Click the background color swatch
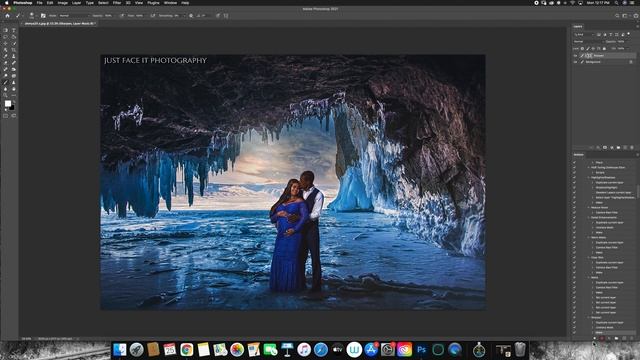 (12, 108)
